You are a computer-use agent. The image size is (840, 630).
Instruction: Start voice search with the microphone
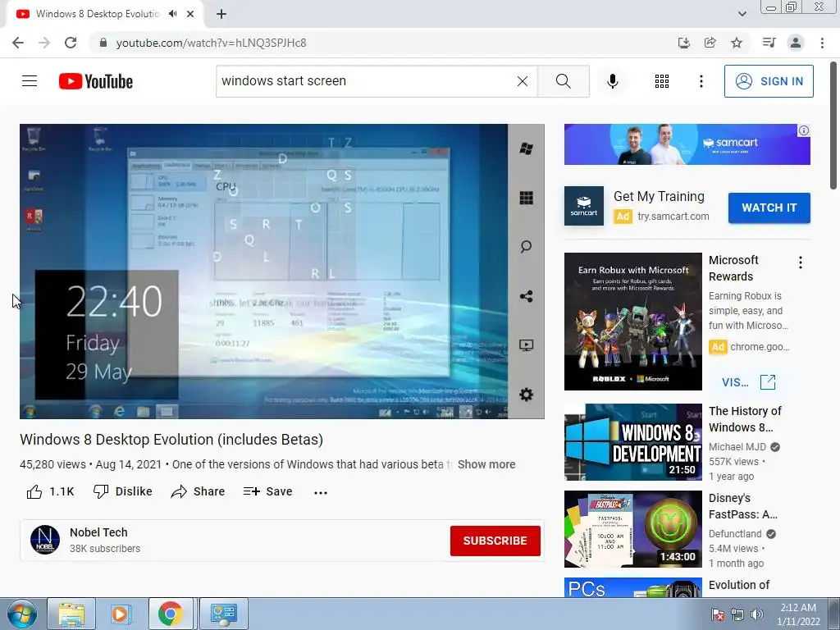click(x=613, y=81)
